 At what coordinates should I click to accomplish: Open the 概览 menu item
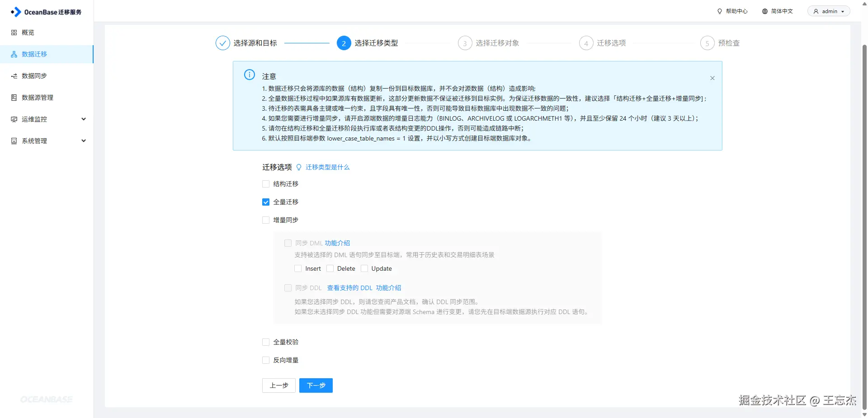coord(47,33)
